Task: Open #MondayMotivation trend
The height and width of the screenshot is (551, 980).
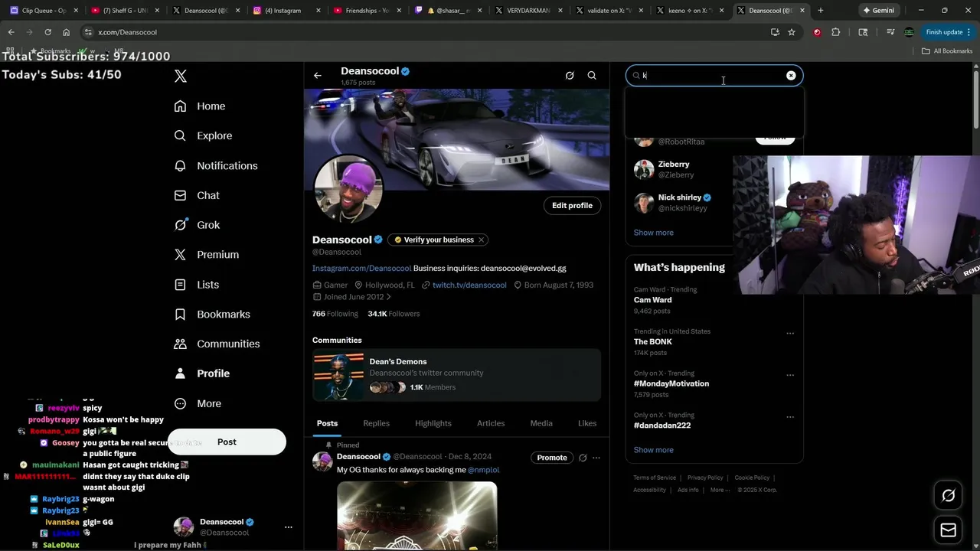Action: pos(671,383)
